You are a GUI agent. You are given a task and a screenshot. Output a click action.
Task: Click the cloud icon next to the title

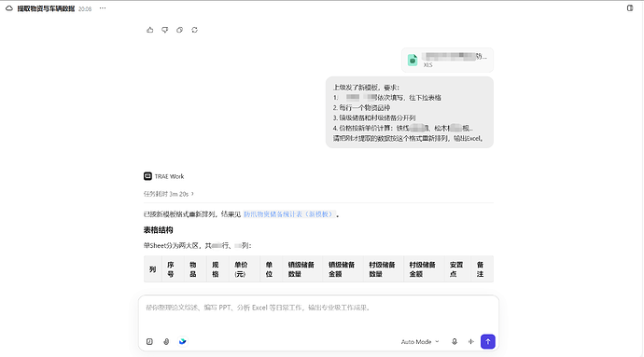click(9, 8)
